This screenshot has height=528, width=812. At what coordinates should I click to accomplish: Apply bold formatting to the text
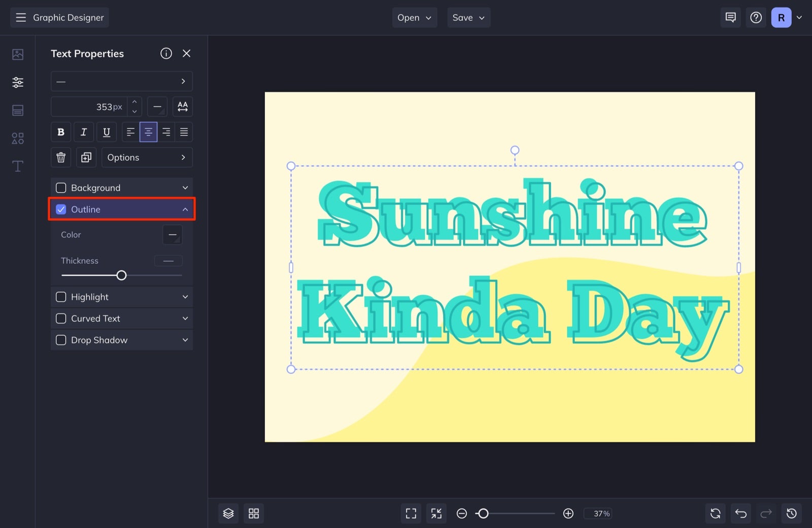tap(60, 132)
